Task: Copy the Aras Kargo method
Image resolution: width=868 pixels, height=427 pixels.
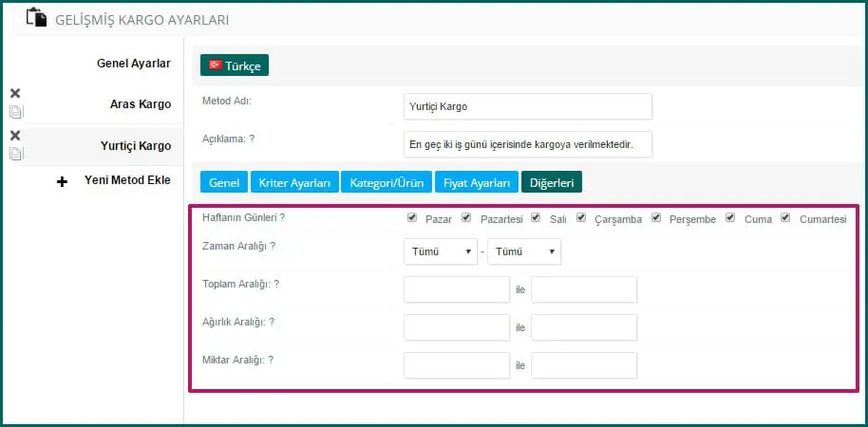Action: 15,111
